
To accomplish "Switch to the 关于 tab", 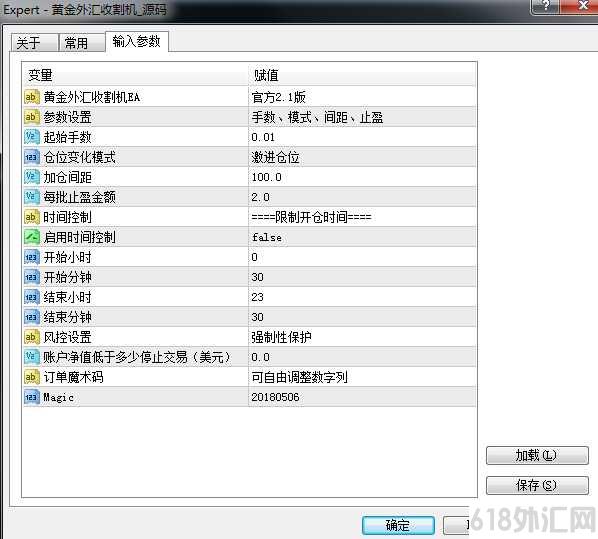I will [34, 42].
